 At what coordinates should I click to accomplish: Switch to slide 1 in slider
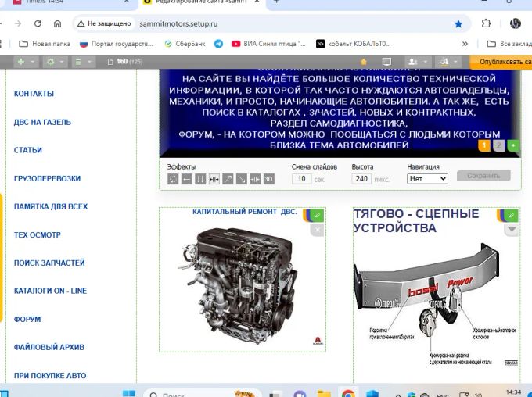pos(484,145)
